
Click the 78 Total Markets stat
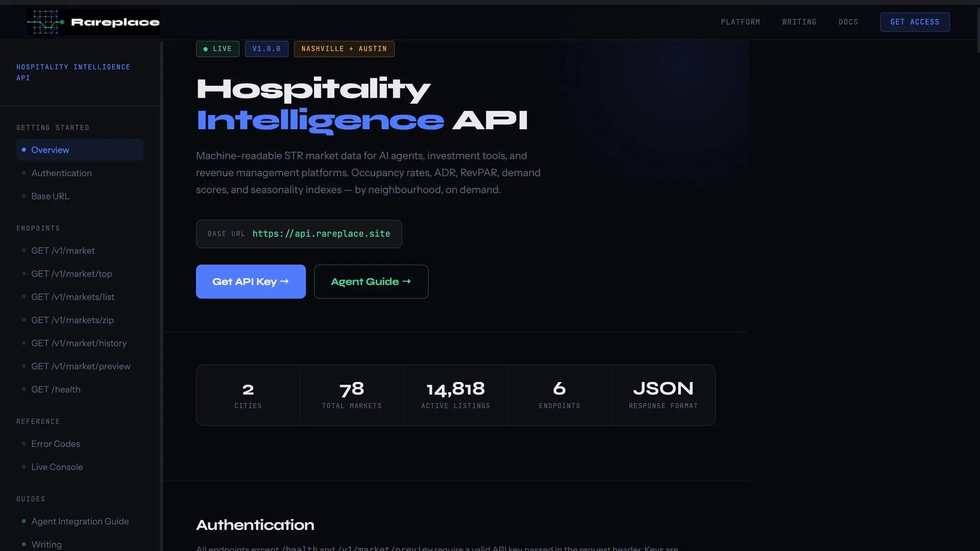(x=352, y=396)
